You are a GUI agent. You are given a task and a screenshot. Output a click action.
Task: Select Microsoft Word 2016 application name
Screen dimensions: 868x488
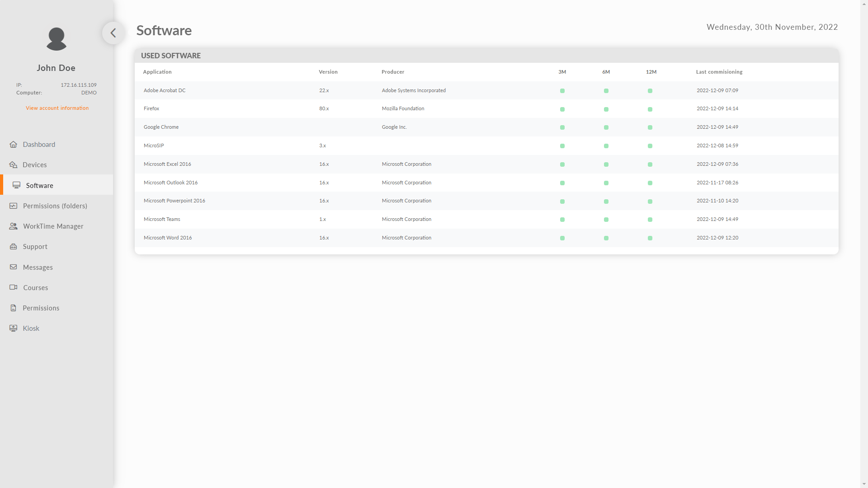168,238
